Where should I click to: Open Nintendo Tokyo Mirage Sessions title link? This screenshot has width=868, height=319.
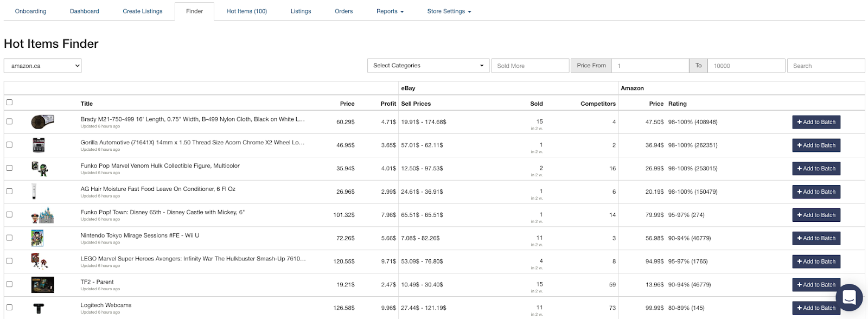(x=140, y=235)
